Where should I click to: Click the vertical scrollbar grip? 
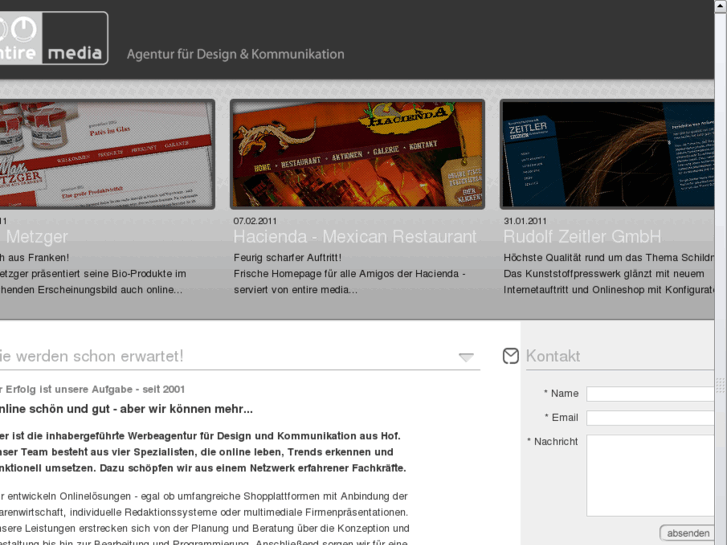[x=721, y=385]
